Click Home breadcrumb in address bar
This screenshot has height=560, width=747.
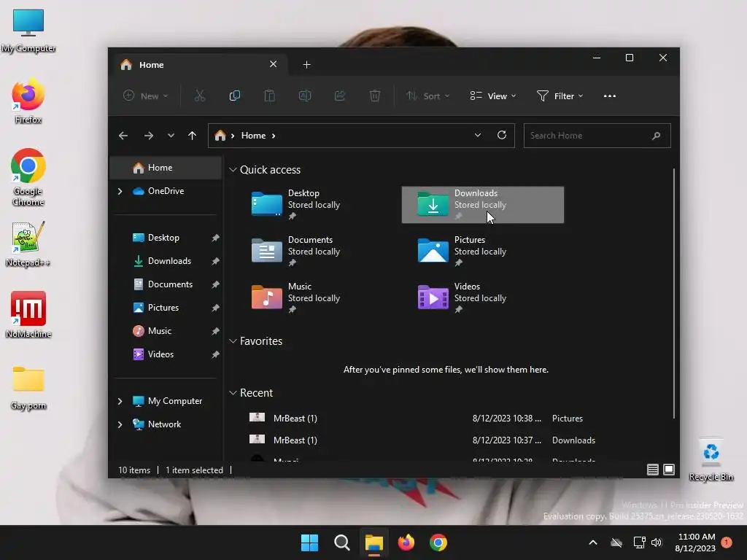tap(253, 136)
